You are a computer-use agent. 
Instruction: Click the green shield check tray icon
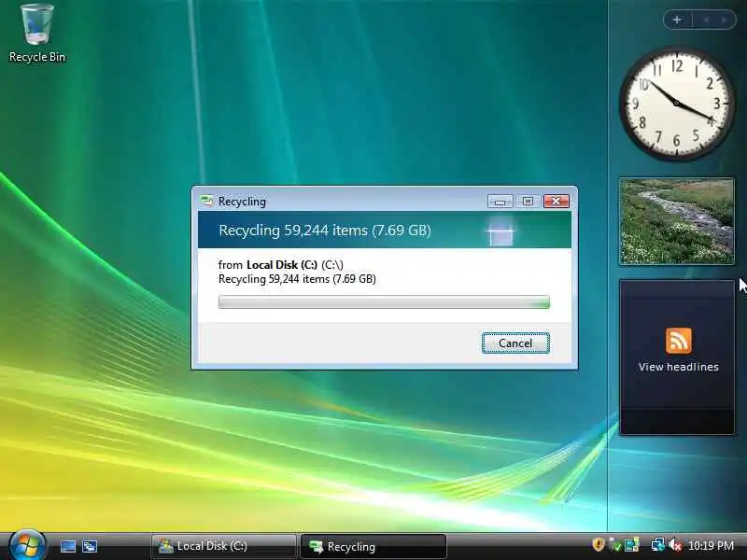click(x=615, y=545)
